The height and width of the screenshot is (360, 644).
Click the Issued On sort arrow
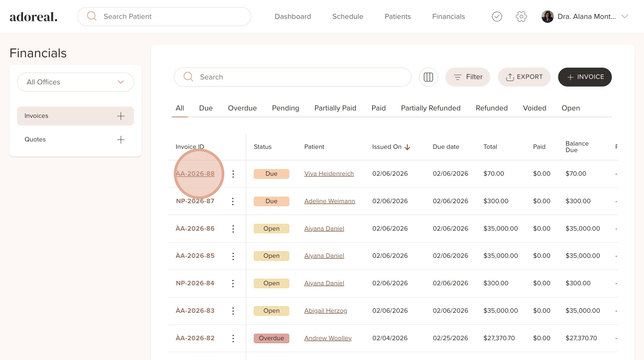(407, 147)
